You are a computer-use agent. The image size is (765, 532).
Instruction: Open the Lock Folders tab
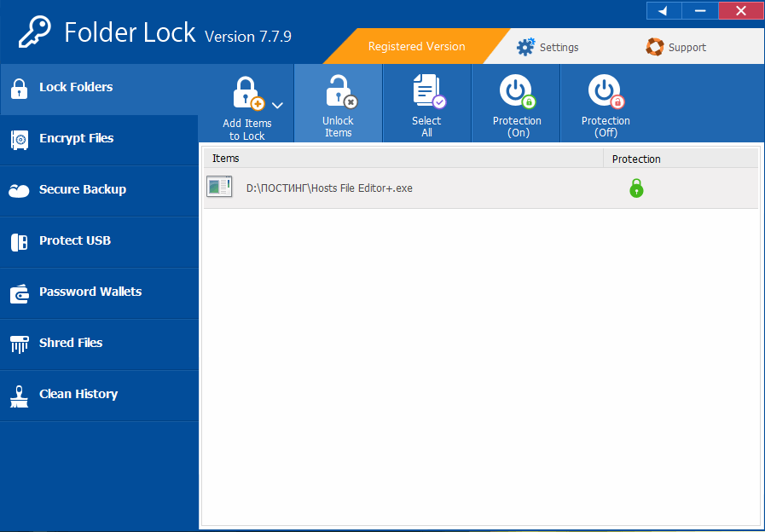click(76, 87)
